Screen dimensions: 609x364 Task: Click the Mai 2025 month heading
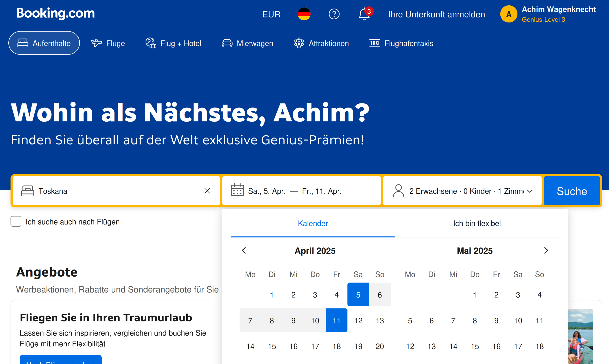click(x=474, y=251)
